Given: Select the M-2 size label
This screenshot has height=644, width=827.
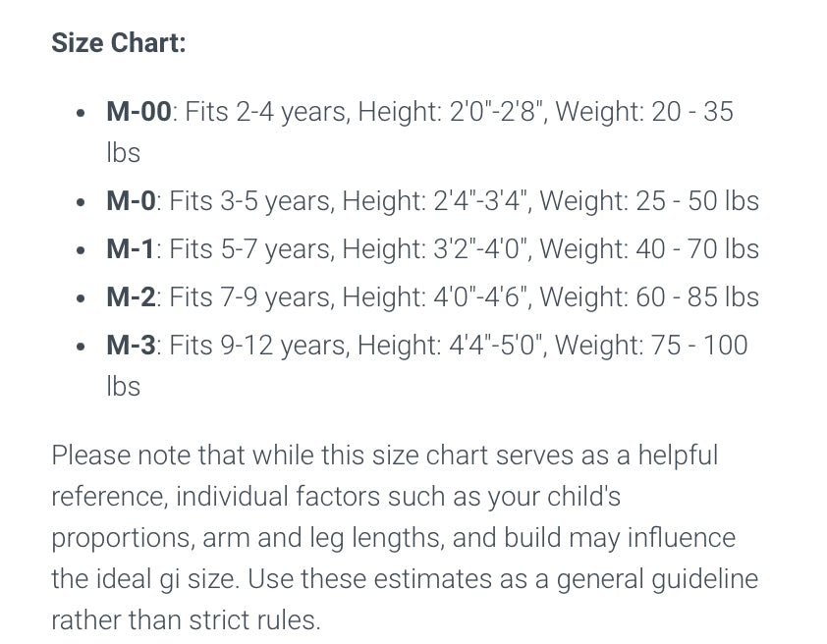Looking at the screenshot, I should [131, 296].
